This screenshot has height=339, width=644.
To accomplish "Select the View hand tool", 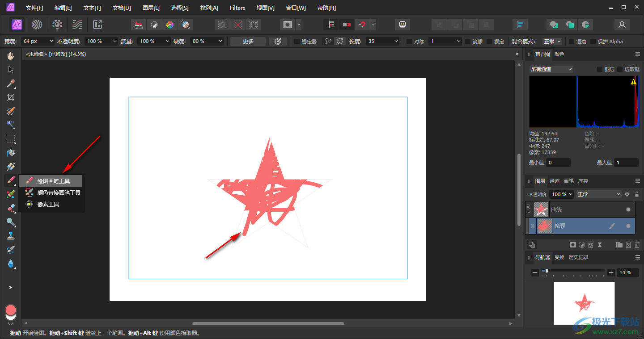I will tap(11, 56).
